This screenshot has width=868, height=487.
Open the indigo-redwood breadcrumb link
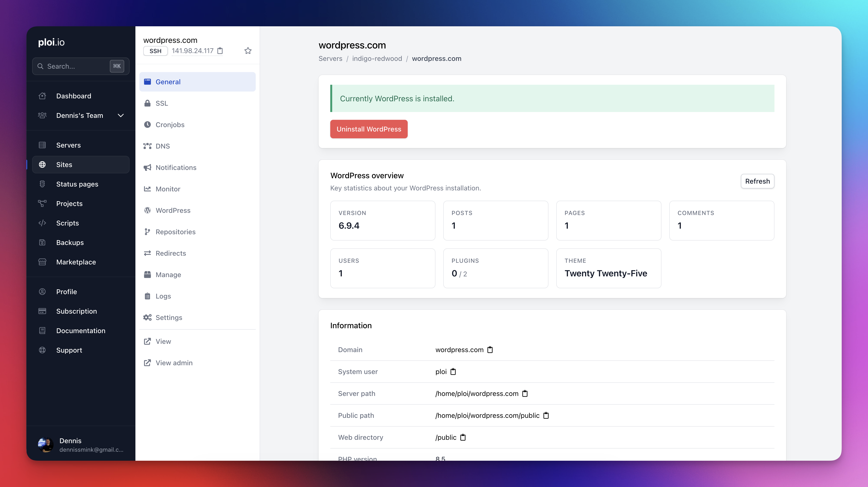[377, 59]
